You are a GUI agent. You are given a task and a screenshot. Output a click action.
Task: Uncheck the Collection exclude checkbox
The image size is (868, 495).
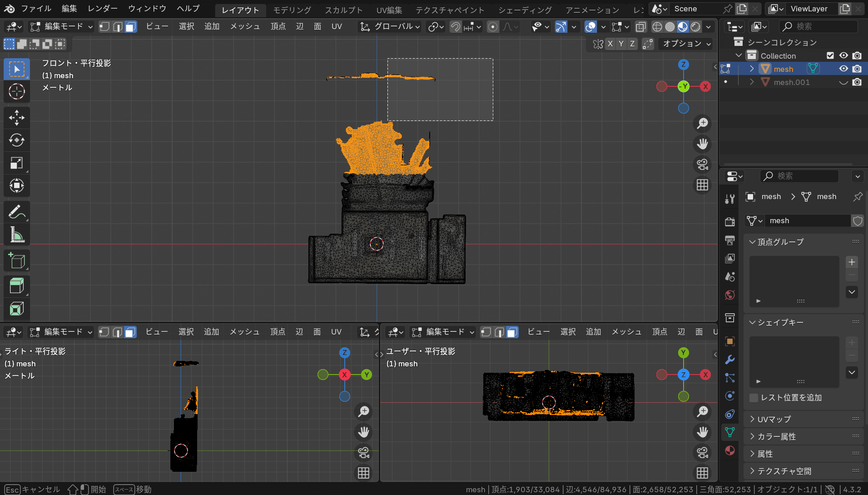pos(830,55)
